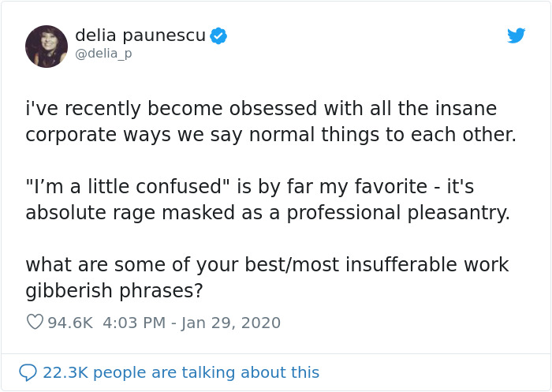The height and width of the screenshot is (392, 552).
Task: Open delia paunescu's profile avatar
Action: click(x=47, y=46)
